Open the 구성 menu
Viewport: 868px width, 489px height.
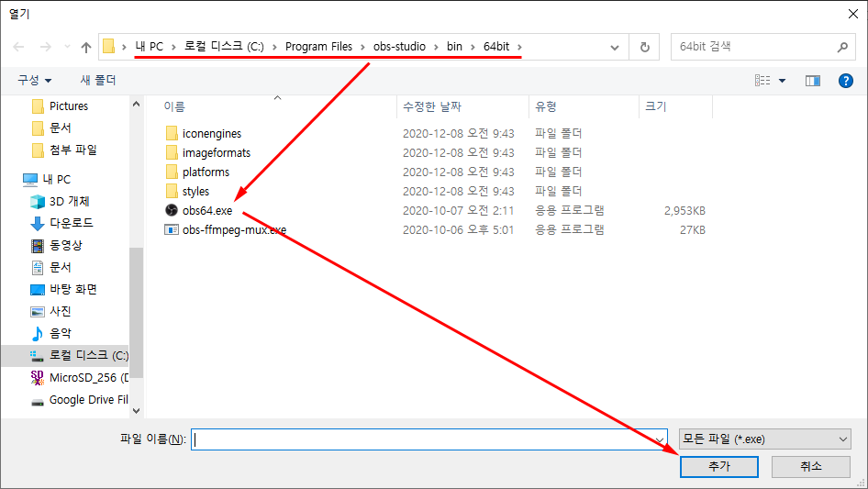click(x=34, y=81)
